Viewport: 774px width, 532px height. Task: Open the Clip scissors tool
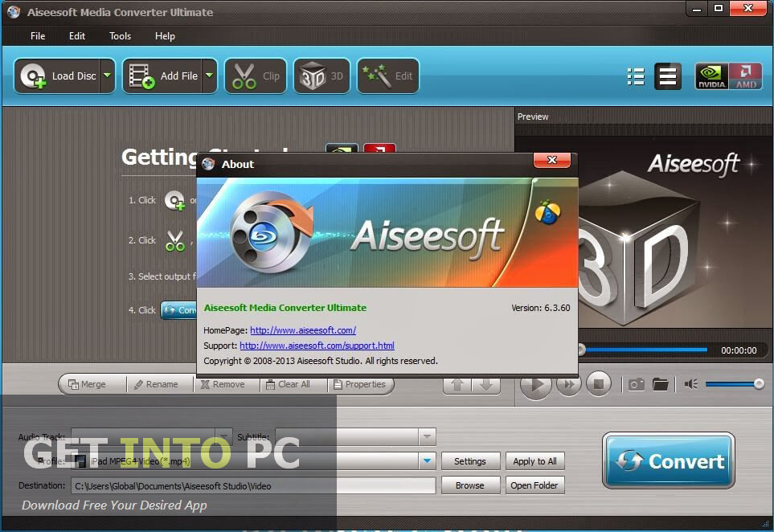pyautogui.click(x=256, y=76)
